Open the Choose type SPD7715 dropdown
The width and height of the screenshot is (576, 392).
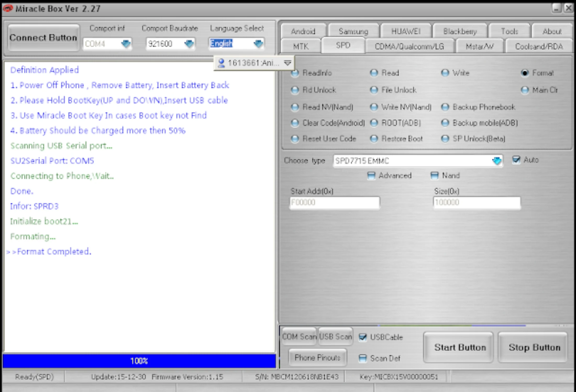coord(496,161)
